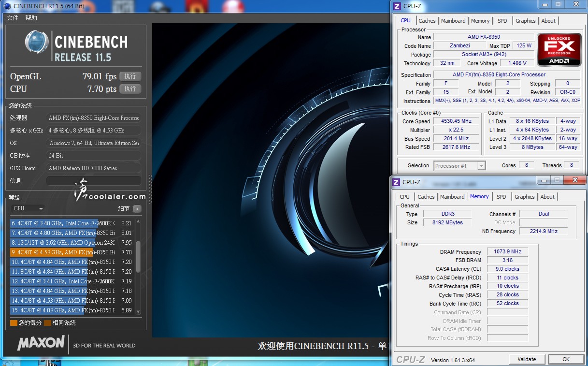The height and width of the screenshot is (366, 588).
Task: Switch to Caches tab in lower CPU-Z window
Action: (426, 197)
